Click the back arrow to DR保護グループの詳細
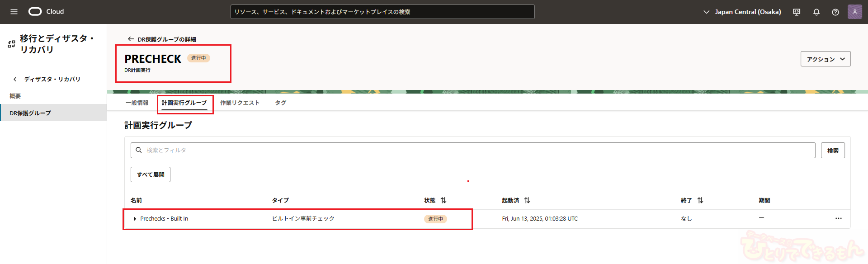This screenshot has width=868, height=264. 131,39
